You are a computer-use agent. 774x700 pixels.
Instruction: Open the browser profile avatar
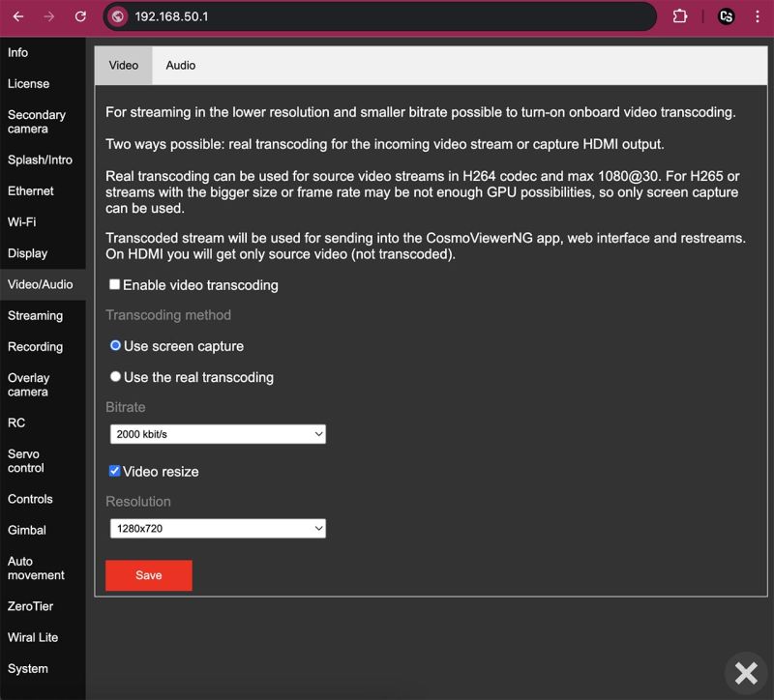click(726, 16)
